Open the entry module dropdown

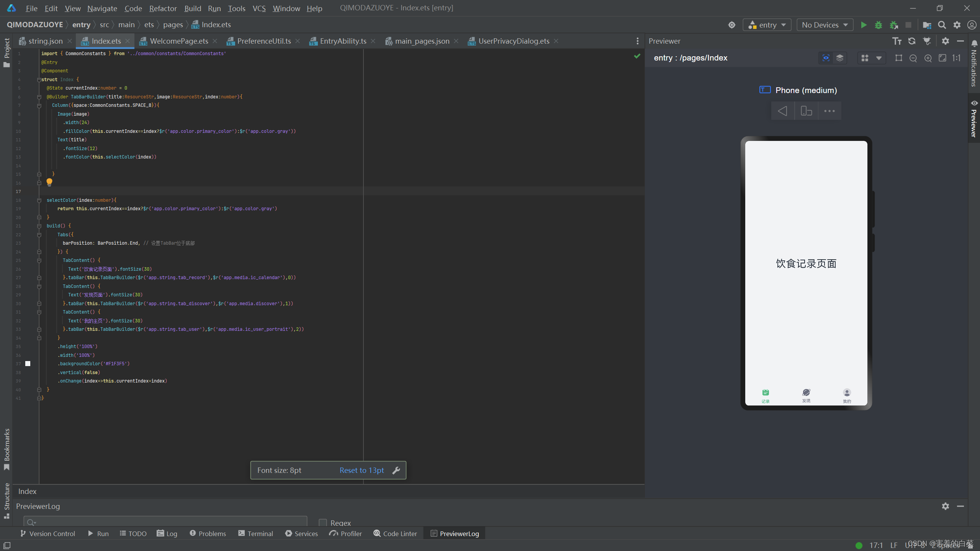coord(767,25)
